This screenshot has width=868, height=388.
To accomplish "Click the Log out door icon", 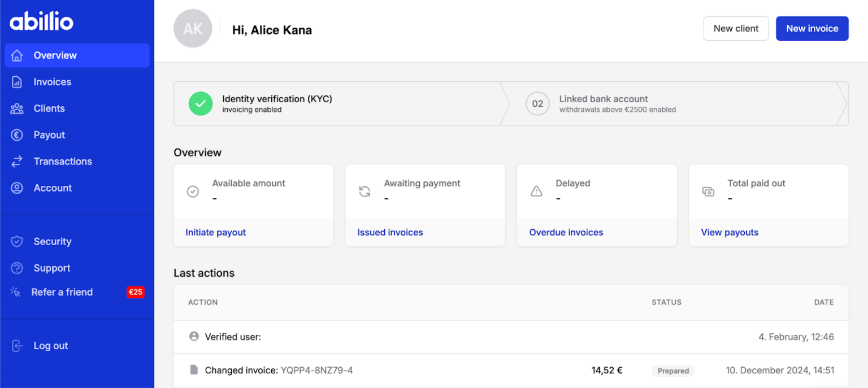I will (x=17, y=346).
